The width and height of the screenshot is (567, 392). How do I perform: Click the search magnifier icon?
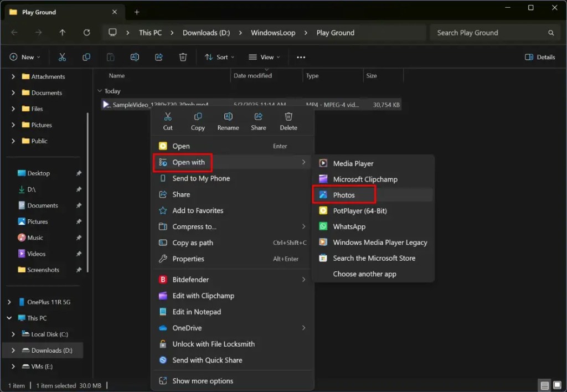click(x=551, y=33)
